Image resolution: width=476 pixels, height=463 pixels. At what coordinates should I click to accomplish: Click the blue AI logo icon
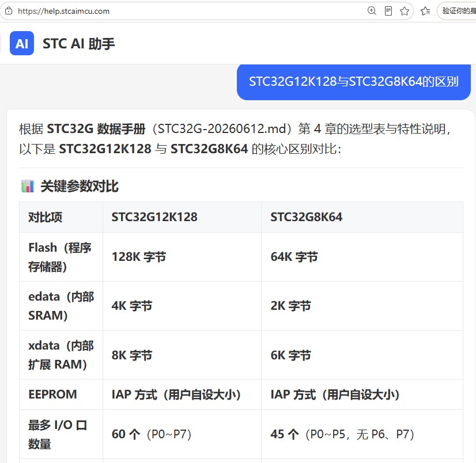tap(22, 43)
